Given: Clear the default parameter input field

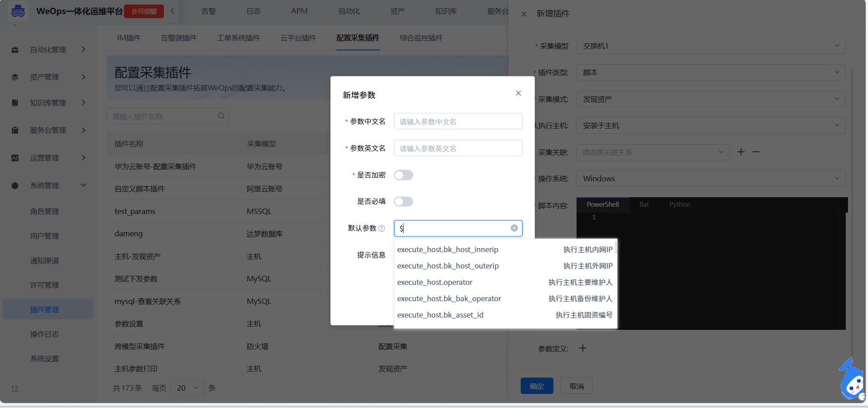Looking at the screenshot, I should tap(514, 228).
